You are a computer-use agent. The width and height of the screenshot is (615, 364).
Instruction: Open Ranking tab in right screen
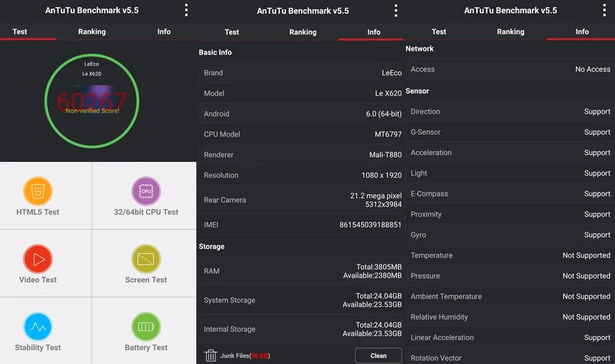point(510,32)
